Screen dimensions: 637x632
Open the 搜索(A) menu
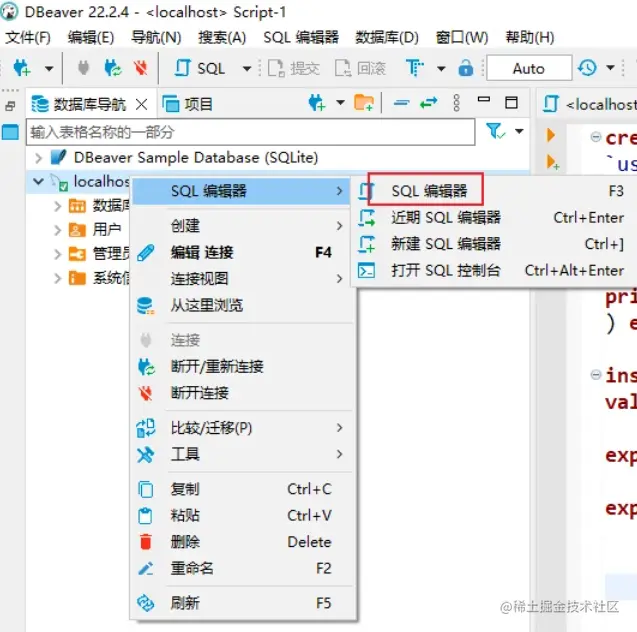click(222, 37)
